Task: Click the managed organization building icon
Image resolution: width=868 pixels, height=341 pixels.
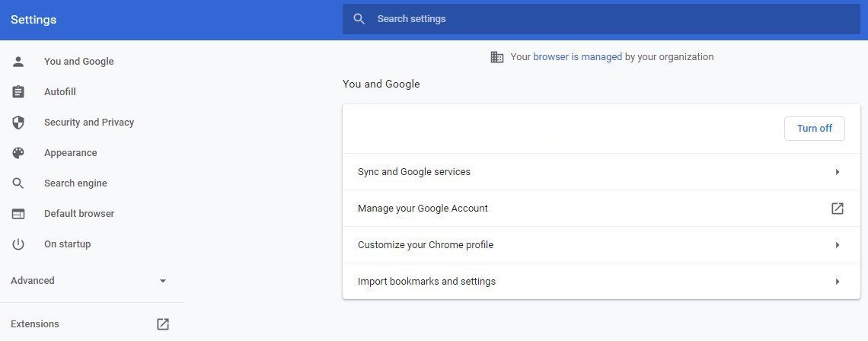Action: [x=497, y=57]
